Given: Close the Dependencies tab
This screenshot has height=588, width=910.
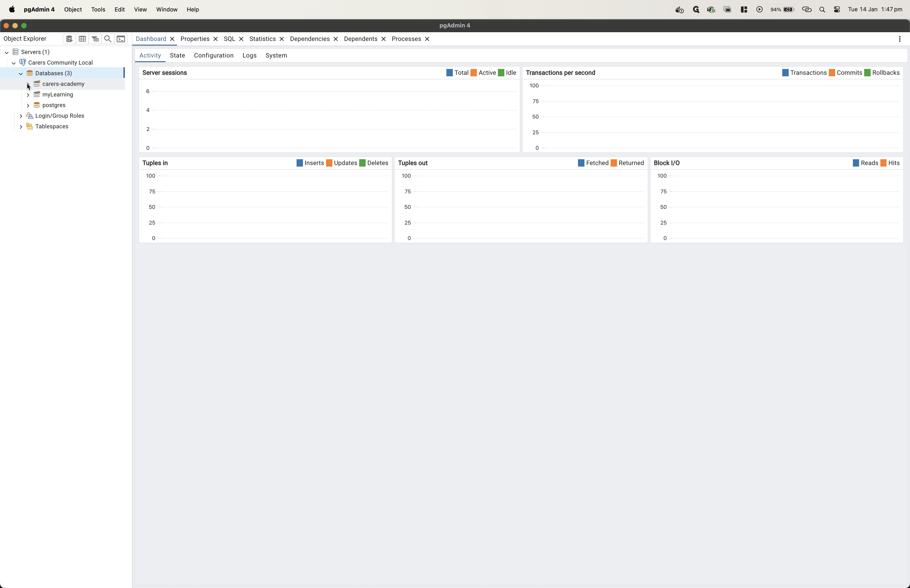Looking at the screenshot, I should [x=336, y=39].
